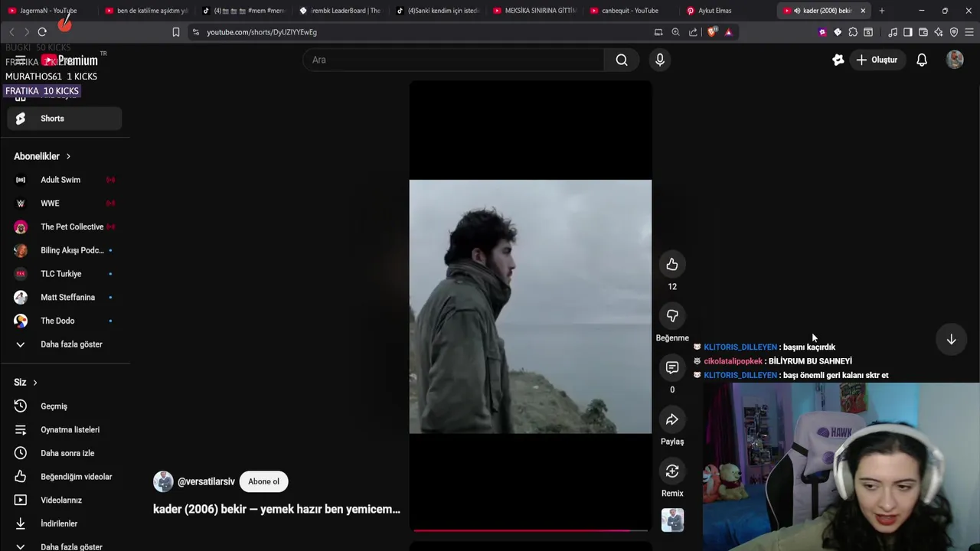980x551 pixels.
Task: Open the account avatar menu
Action: click(955, 60)
